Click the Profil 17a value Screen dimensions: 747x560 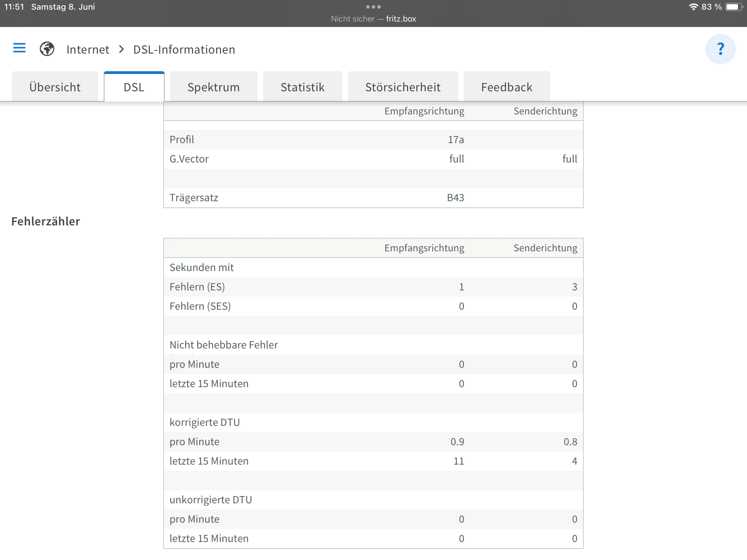pos(456,140)
